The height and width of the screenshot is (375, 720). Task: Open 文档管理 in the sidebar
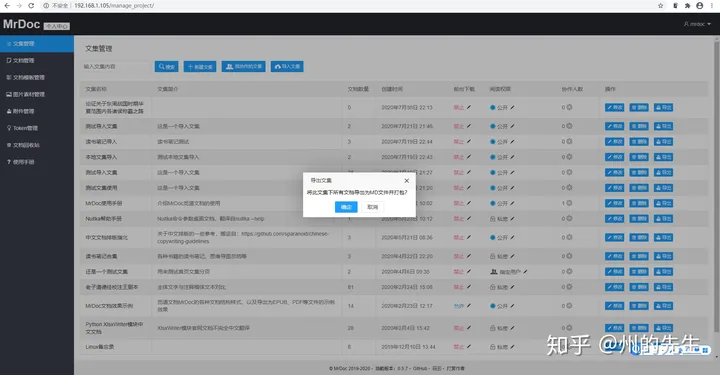click(x=37, y=61)
